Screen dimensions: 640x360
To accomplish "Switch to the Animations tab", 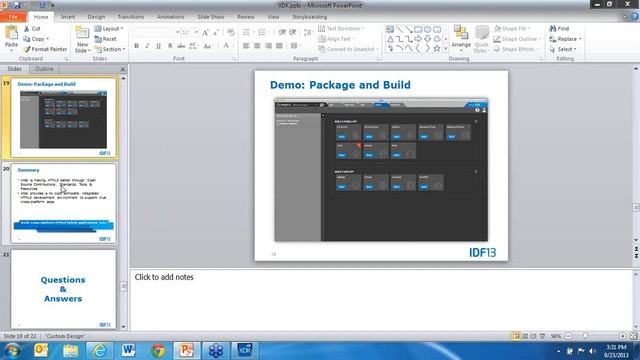I will click(171, 17).
